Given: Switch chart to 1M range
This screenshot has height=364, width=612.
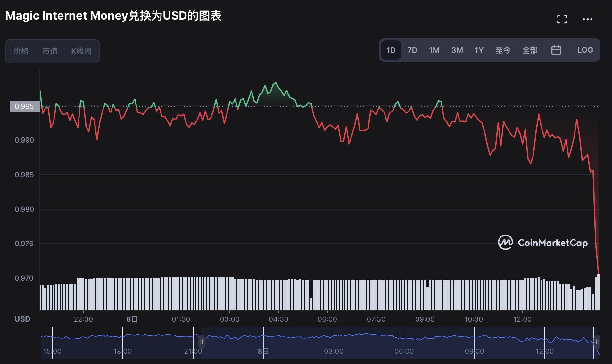Looking at the screenshot, I should pos(434,50).
